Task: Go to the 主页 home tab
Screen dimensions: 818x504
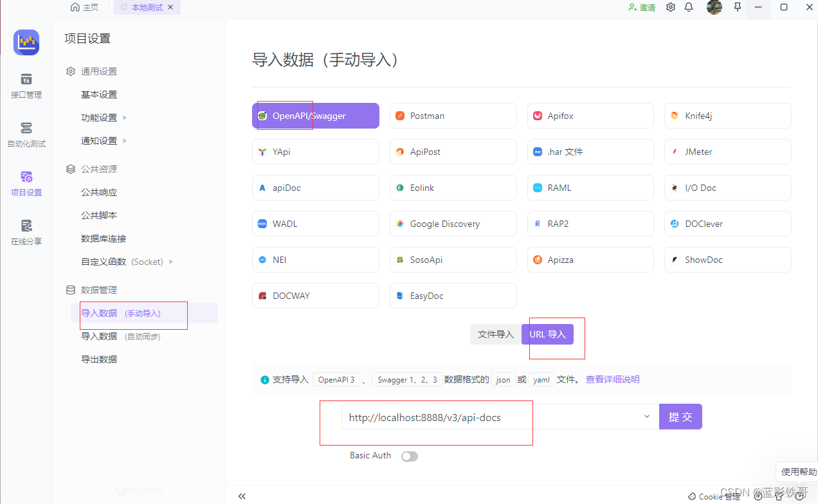Action: (x=85, y=8)
